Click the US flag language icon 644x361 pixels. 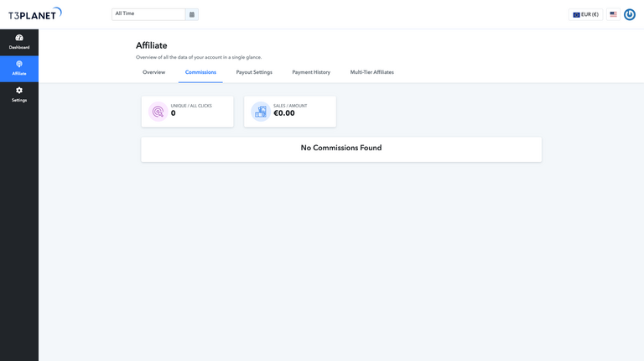[614, 14]
